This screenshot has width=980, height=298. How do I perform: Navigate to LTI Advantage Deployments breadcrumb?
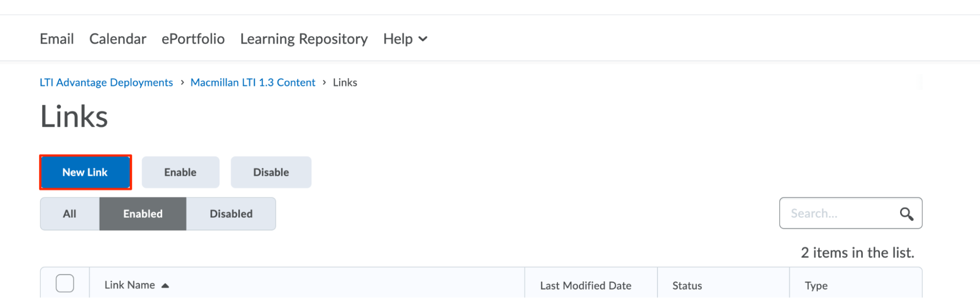pyautogui.click(x=106, y=82)
